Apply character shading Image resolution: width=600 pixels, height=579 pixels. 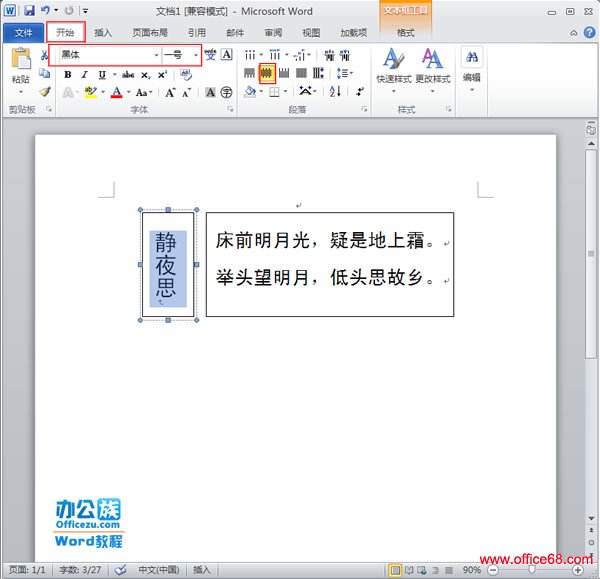tap(210, 92)
